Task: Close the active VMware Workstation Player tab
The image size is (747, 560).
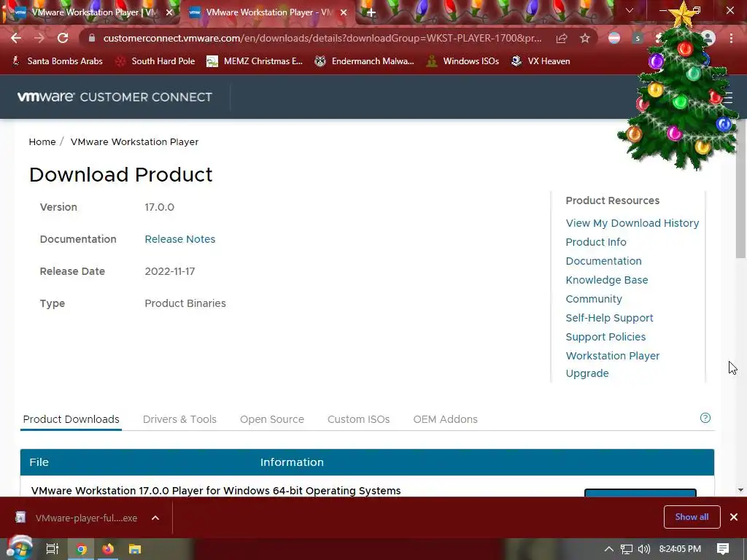Action: (344, 12)
